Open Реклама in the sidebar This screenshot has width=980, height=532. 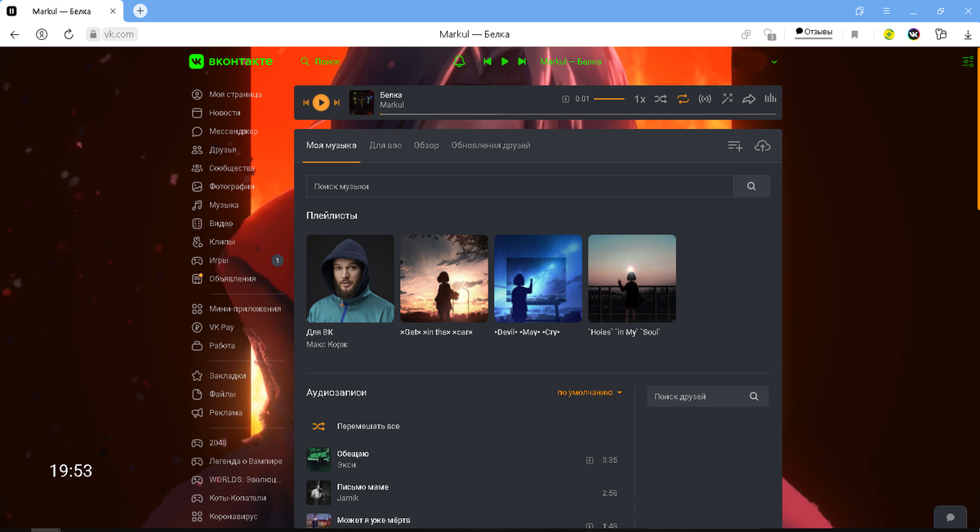pyautogui.click(x=216, y=413)
